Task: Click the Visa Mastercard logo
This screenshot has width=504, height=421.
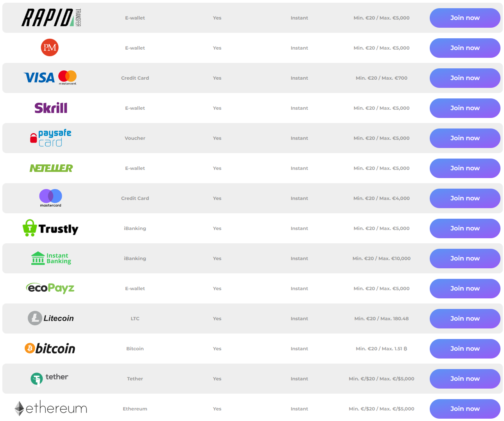Action: (50, 78)
